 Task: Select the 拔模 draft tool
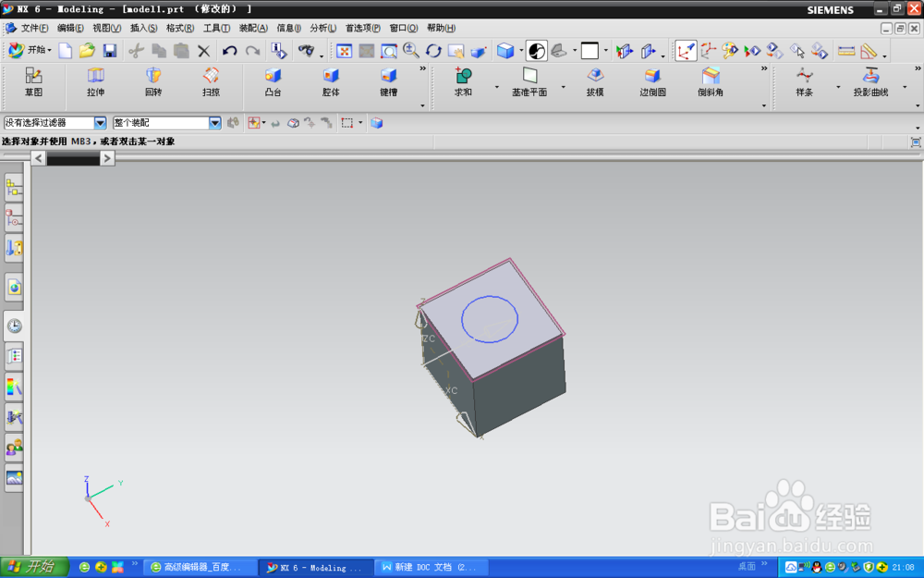(595, 82)
